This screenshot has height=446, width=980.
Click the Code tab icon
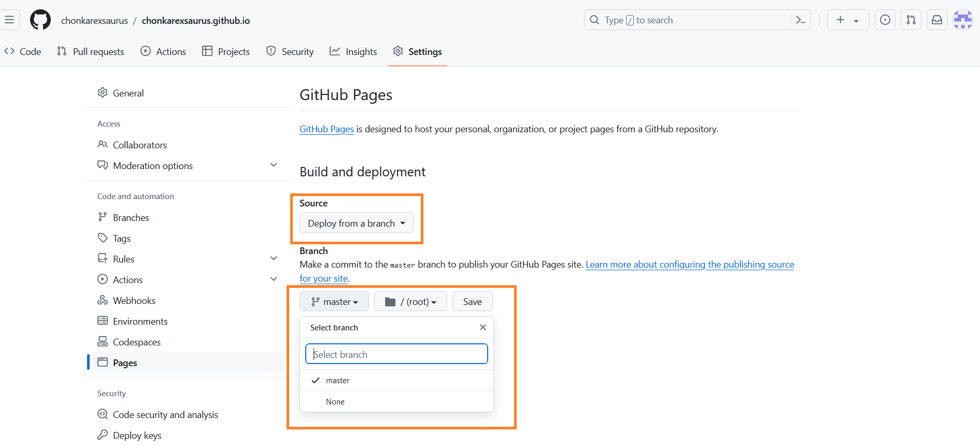click(x=9, y=51)
